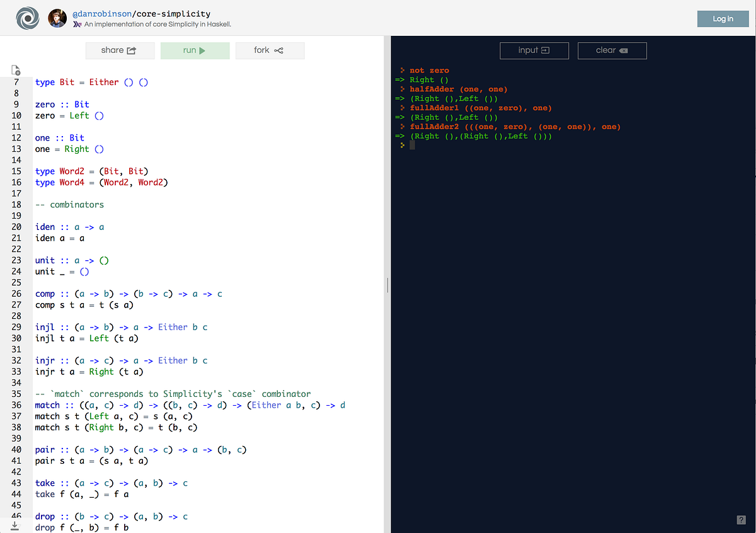Click the 'zero :: Bit' signature
756x533 pixels.
(x=62, y=105)
